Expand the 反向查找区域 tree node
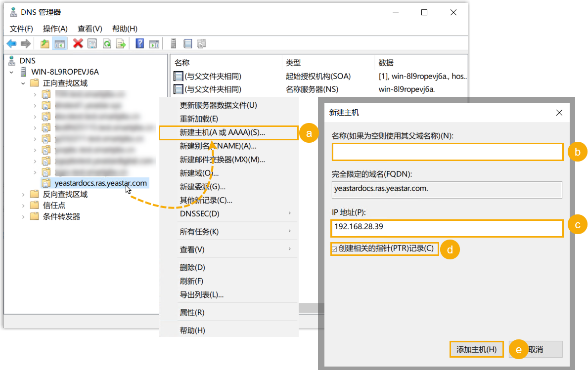This screenshot has width=588, height=370. point(23,194)
